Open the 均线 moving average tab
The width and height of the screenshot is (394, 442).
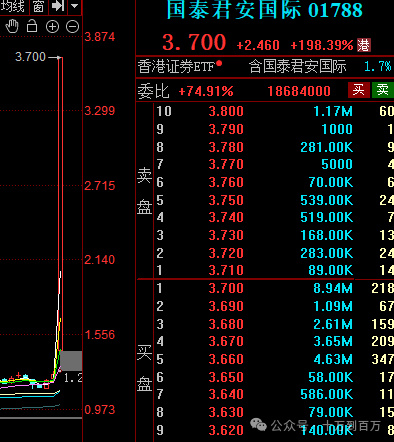tap(13, 6)
